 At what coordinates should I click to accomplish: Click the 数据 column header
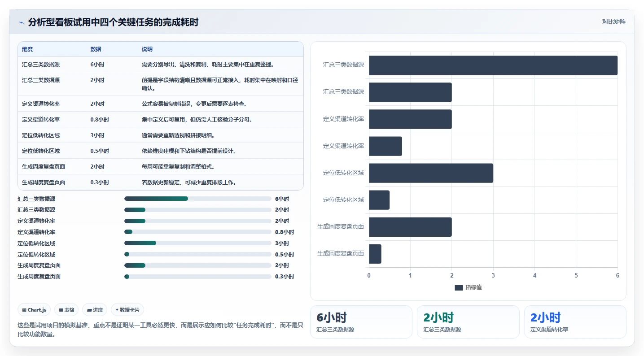(x=96, y=49)
